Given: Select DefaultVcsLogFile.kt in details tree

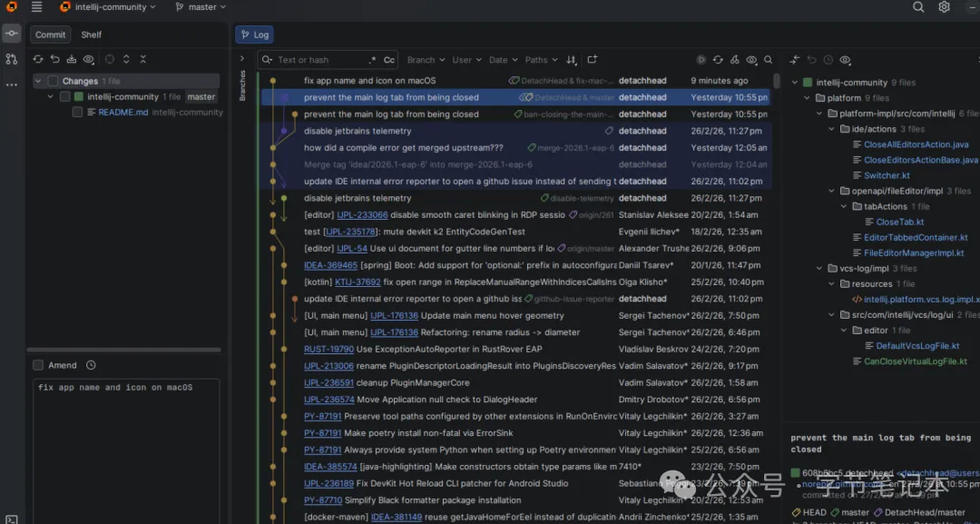Looking at the screenshot, I should 916,346.
